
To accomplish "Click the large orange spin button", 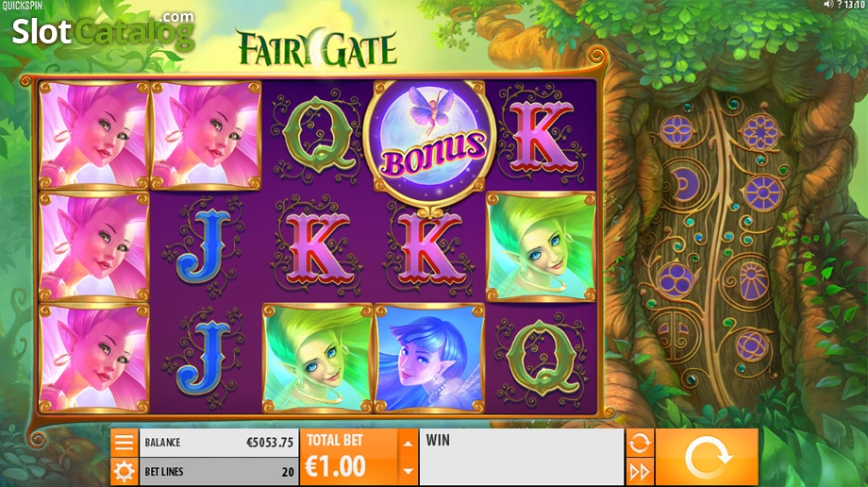I will click(x=707, y=457).
